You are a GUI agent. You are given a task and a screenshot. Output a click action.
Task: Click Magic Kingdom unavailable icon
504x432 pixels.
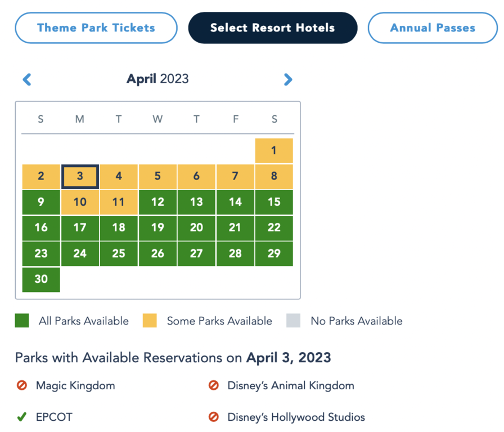[22, 386]
